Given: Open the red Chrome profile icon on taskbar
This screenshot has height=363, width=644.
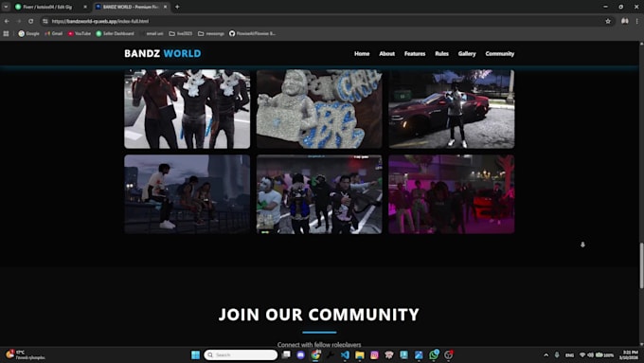Looking at the screenshot, I should [449, 354].
